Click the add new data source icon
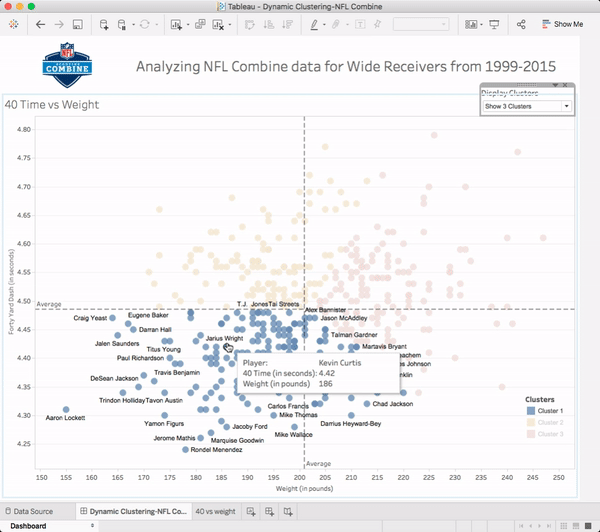 [104, 24]
